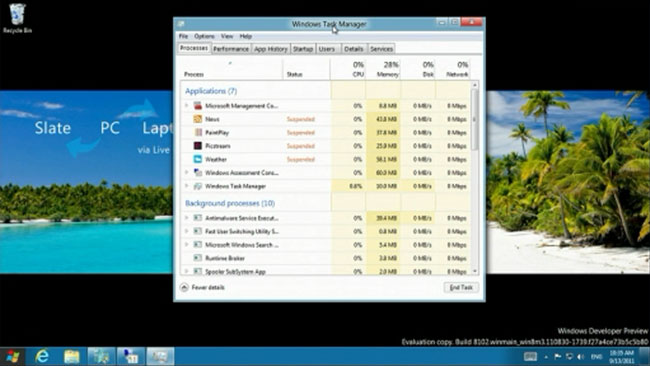Open the Options menu
Viewport: 650px width, 366px height.
[x=204, y=36]
